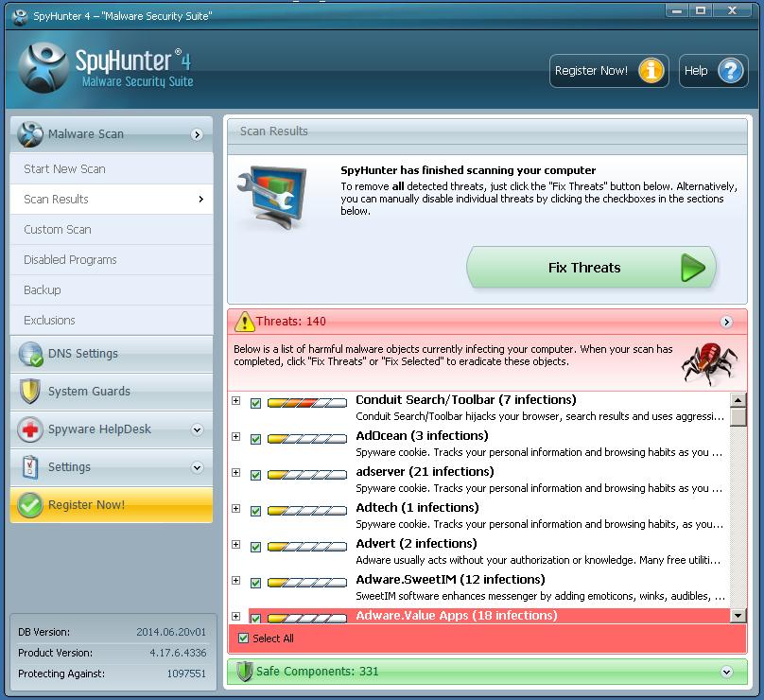Click the Malware Scan magnifier icon
The height and width of the screenshot is (700, 764).
(30, 134)
